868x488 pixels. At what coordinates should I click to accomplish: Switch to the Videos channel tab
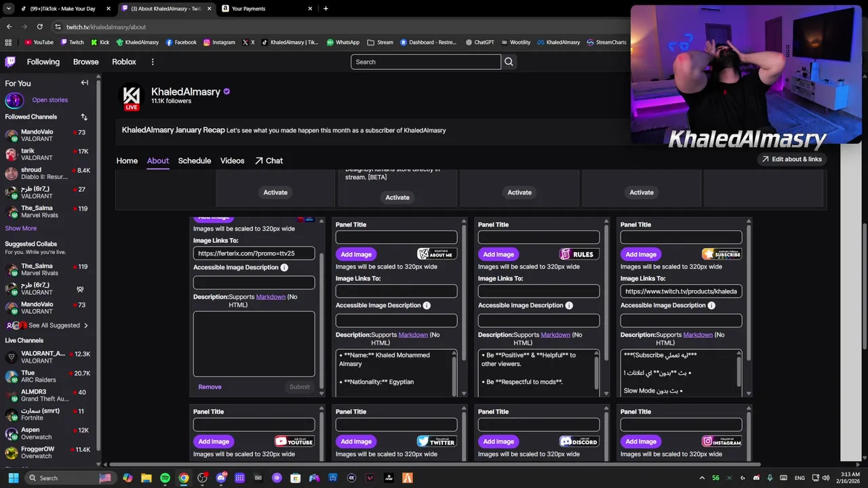pos(232,161)
